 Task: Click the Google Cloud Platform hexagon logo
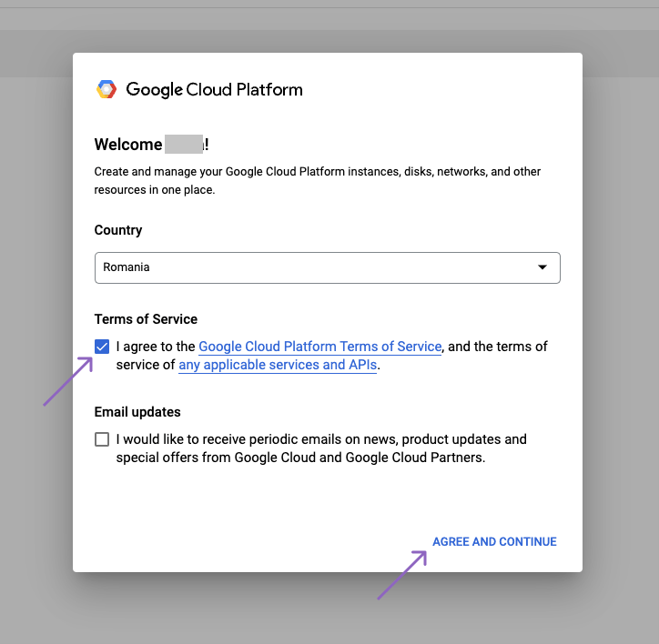pos(106,89)
